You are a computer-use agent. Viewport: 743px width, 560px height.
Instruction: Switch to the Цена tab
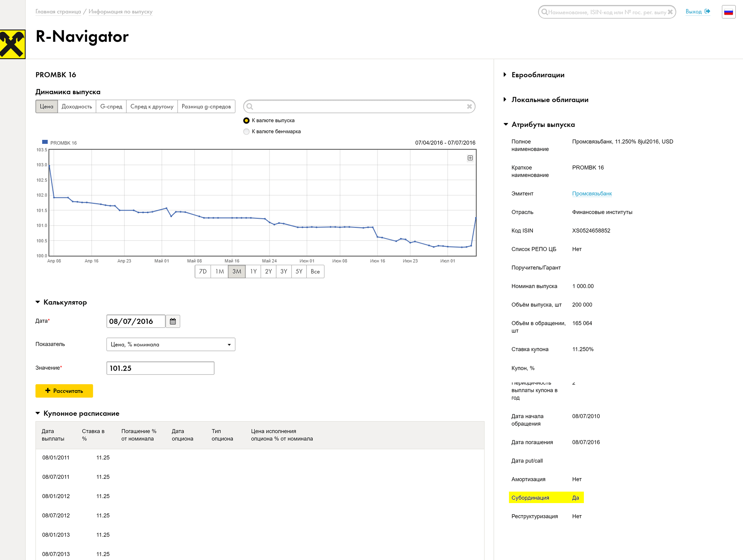47,106
